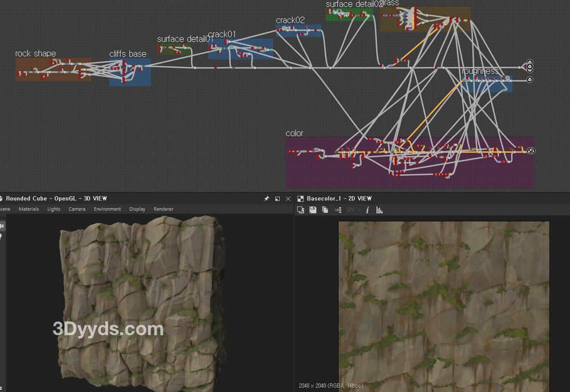Viewport: 570px width, 392px height.
Task: Click the node-link icon left of UV
Action: (x=338, y=210)
